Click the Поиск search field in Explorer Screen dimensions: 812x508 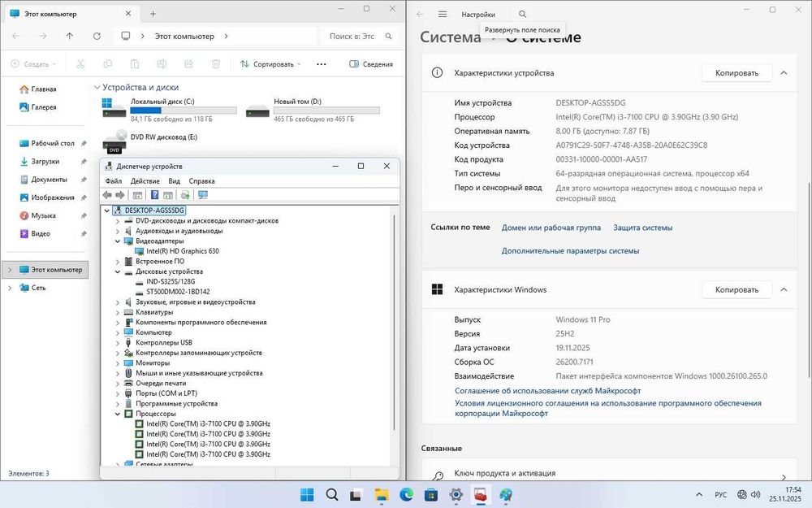click(361, 36)
